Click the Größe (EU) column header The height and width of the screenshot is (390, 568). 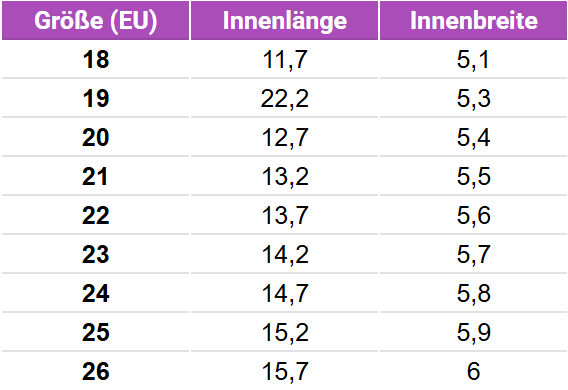coord(96,20)
